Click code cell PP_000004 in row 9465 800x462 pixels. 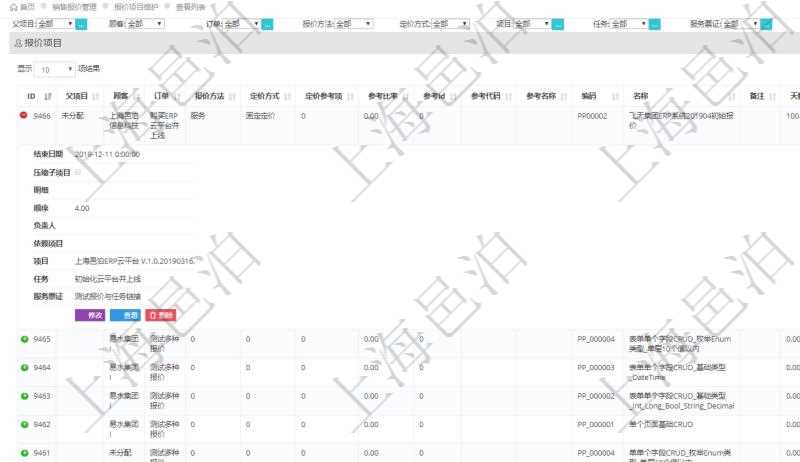pos(596,339)
